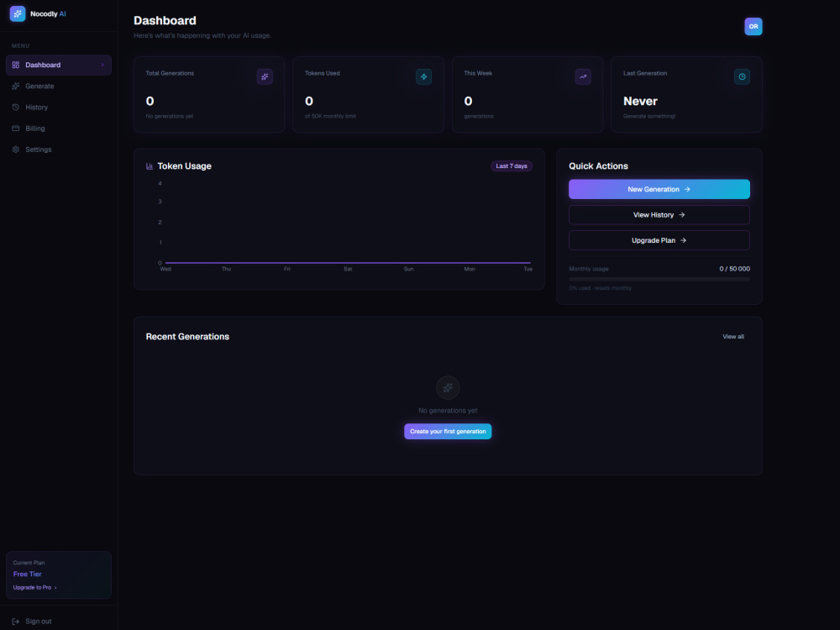This screenshot has width=840, height=630.
Task: Click the Settings gear icon in sidebar
Action: [x=15, y=150]
